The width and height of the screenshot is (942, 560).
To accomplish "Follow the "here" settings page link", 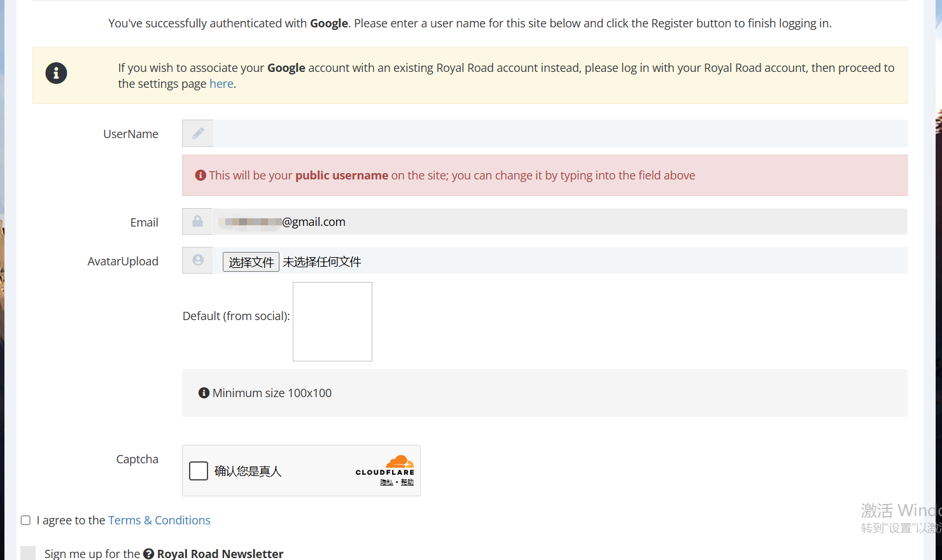I will (221, 84).
